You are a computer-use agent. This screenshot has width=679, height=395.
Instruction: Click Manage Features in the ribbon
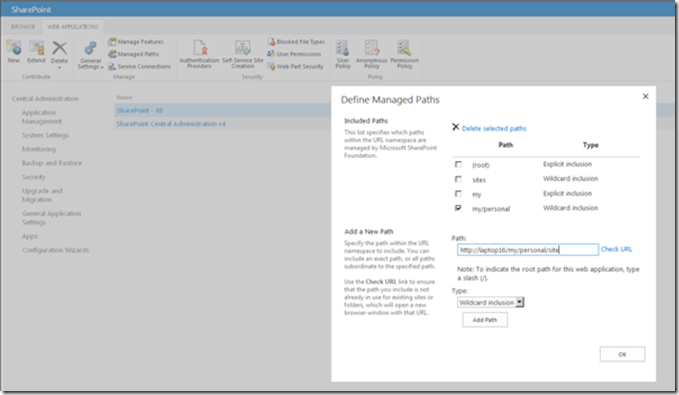136,42
